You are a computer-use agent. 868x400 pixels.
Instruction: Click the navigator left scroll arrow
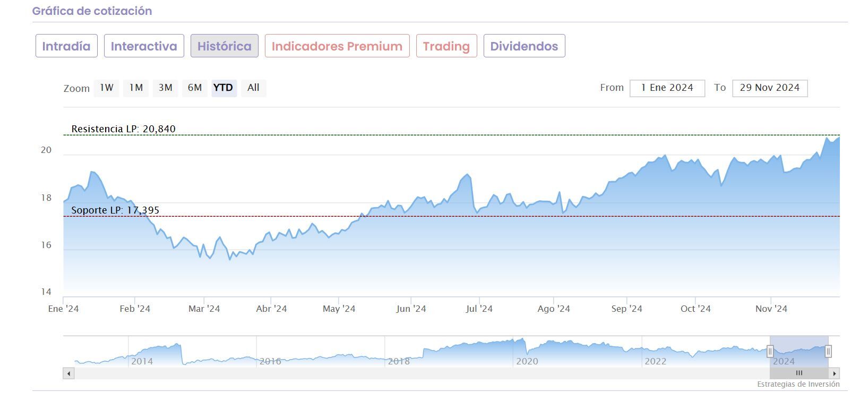pos(68,373)
